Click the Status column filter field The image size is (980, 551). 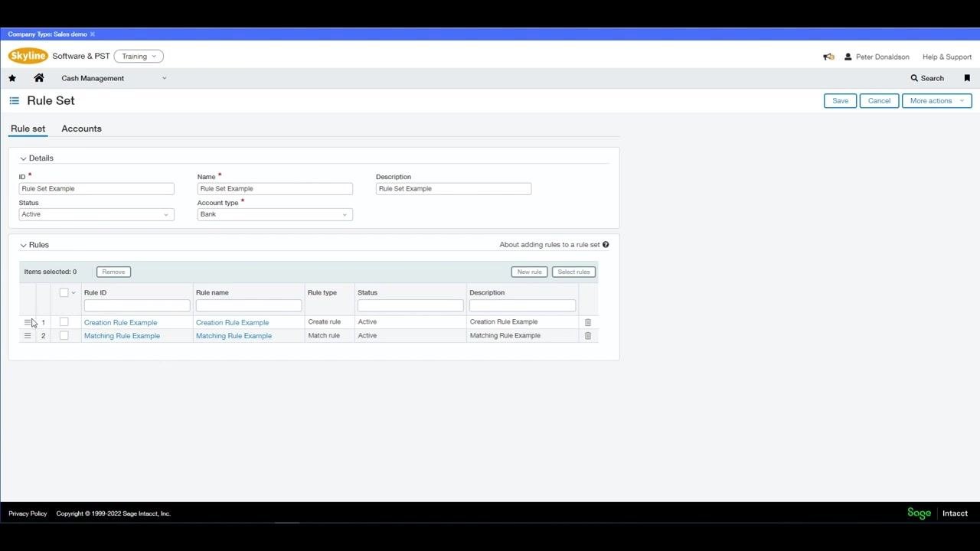pyautogui.click(x=410, y=306)
